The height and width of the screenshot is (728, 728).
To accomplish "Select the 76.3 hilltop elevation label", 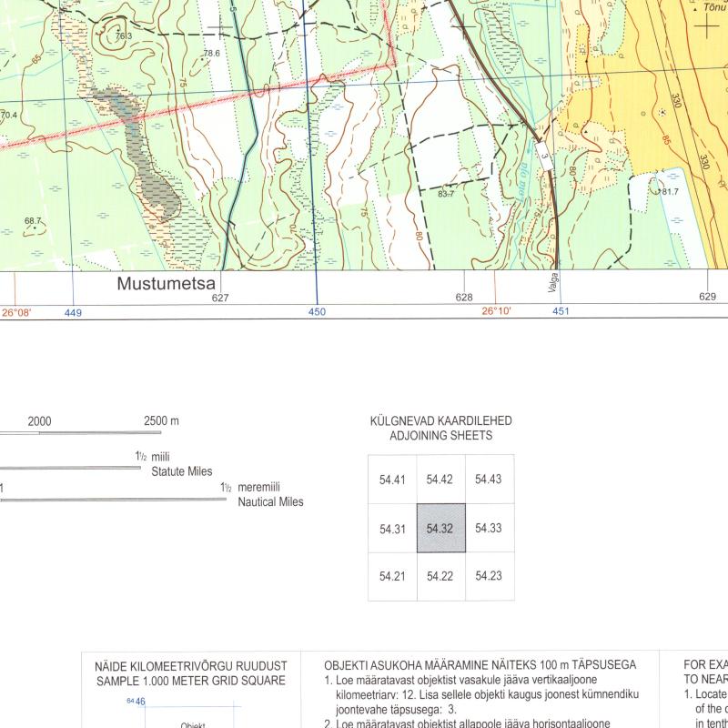I will [x=124, y=36].
